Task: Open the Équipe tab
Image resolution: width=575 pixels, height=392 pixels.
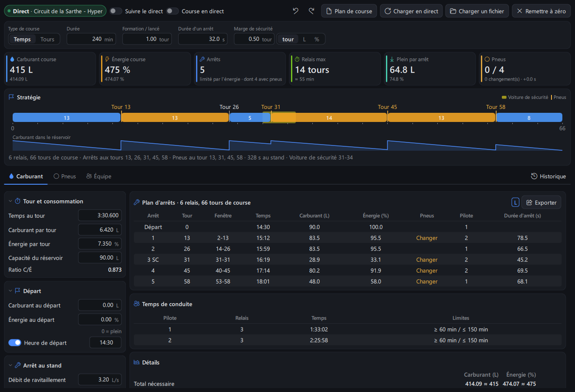Action: 98,176
